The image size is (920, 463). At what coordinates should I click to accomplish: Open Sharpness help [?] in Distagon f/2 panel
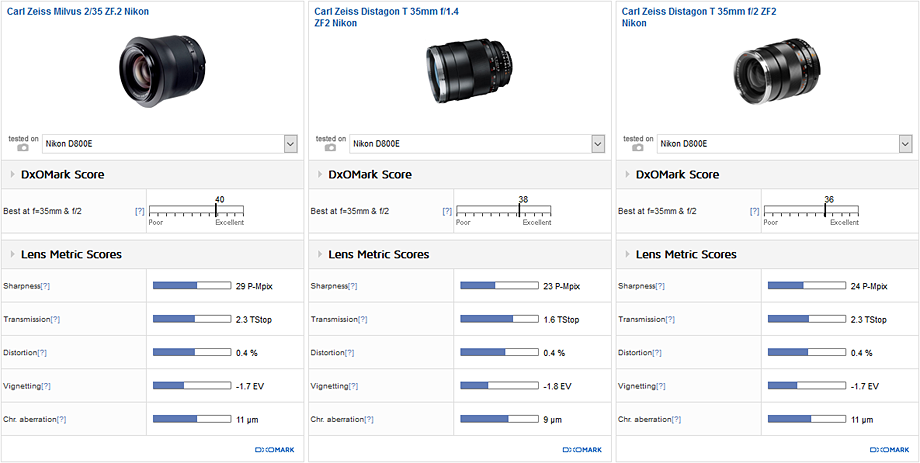coord(660,286)
